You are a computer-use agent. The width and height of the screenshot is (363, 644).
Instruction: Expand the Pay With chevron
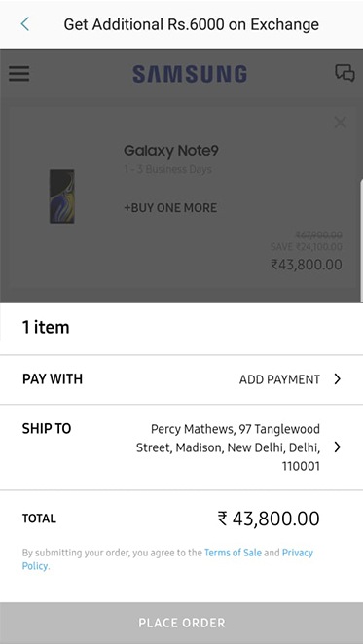pyautogui.click(x=338, y=379)
